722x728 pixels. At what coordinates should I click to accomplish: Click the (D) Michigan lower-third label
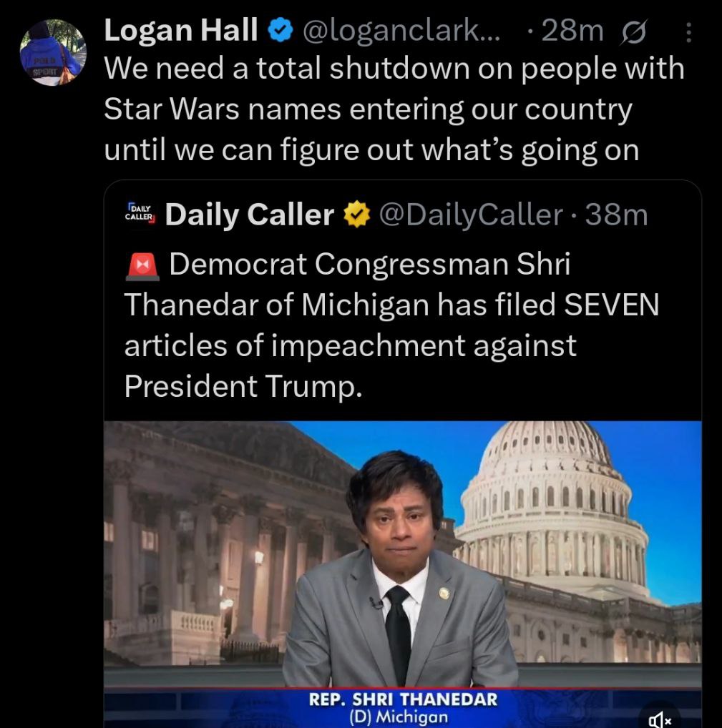399,717
